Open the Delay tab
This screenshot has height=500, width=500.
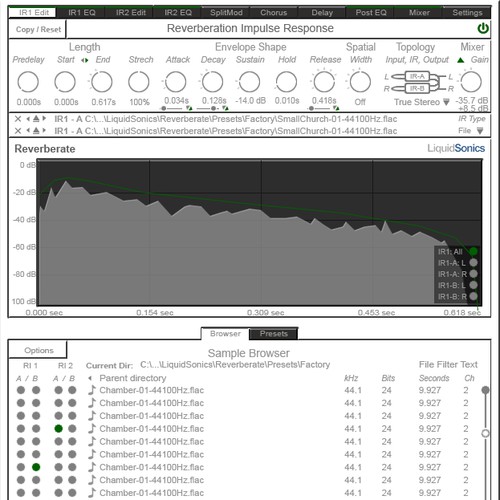point(322,13)
